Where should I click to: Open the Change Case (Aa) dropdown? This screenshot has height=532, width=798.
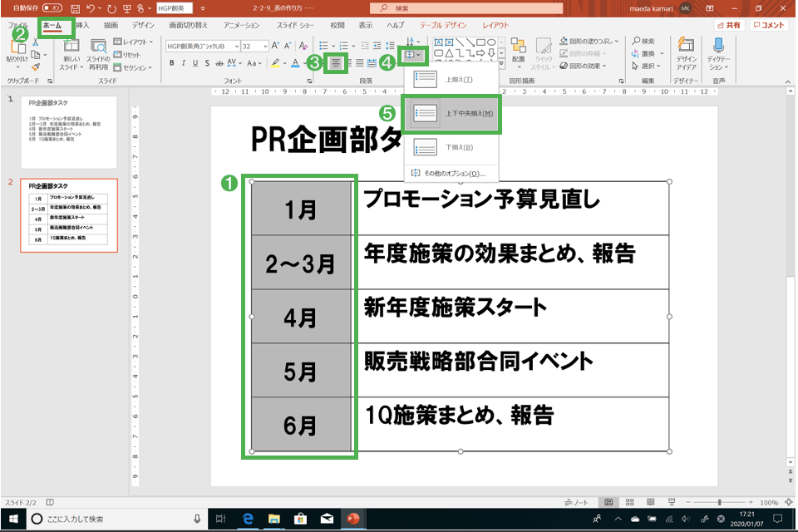pos(254,63)
